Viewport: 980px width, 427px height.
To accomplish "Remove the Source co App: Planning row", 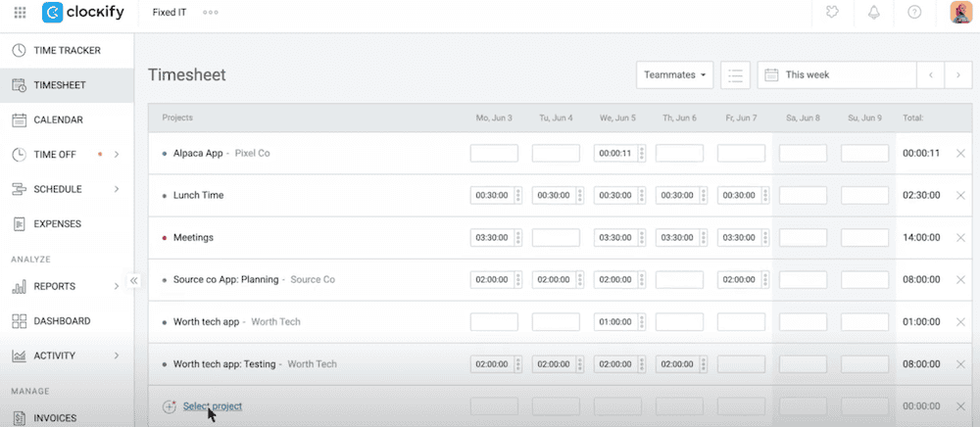I will coord(960,280).
